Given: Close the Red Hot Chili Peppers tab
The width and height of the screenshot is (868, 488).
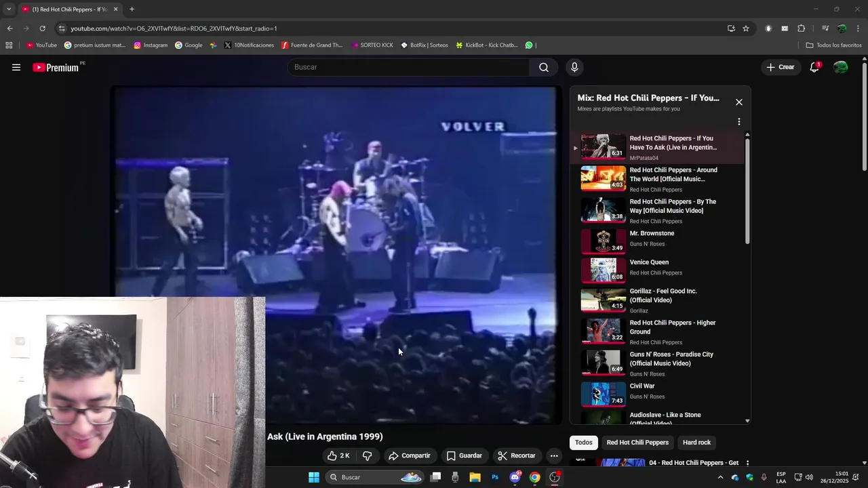Looking at the screenshot, I should pyautogui.click(x=115, y=9).
